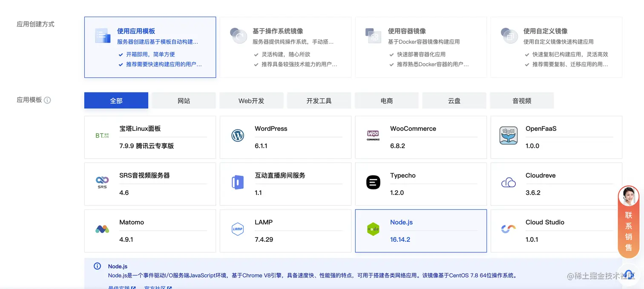Image resolution: width=644 pixels, height=289 pixels.
Task: Switch to the Web开发 tab
Action: 251,100
